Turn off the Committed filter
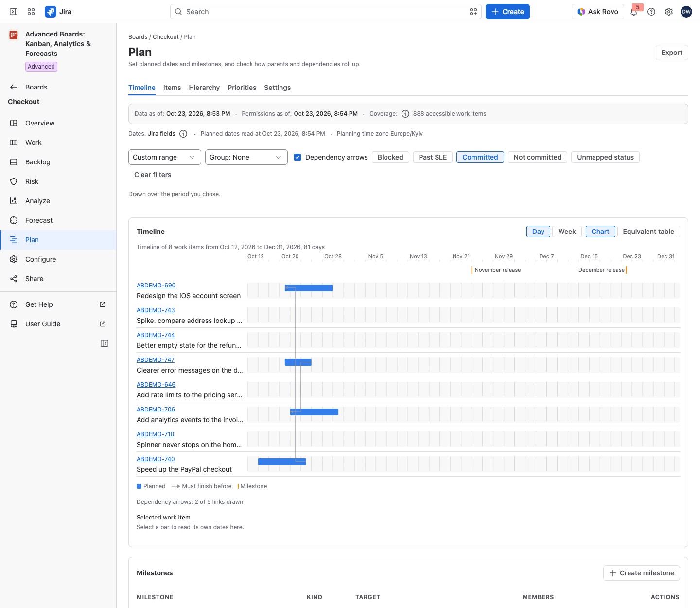Image resolution: width=700 pixels, height=608 pixels. click(x=480, y=157)
